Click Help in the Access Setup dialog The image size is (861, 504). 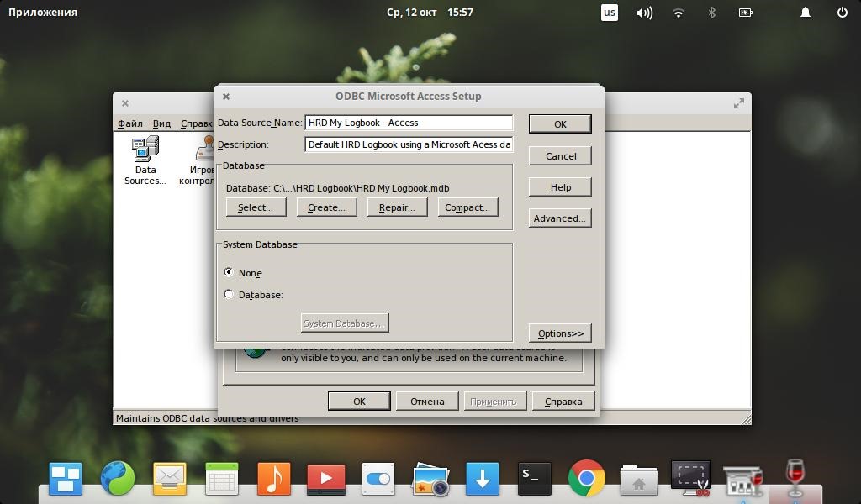pyautogui.click(x=560, y=187)
